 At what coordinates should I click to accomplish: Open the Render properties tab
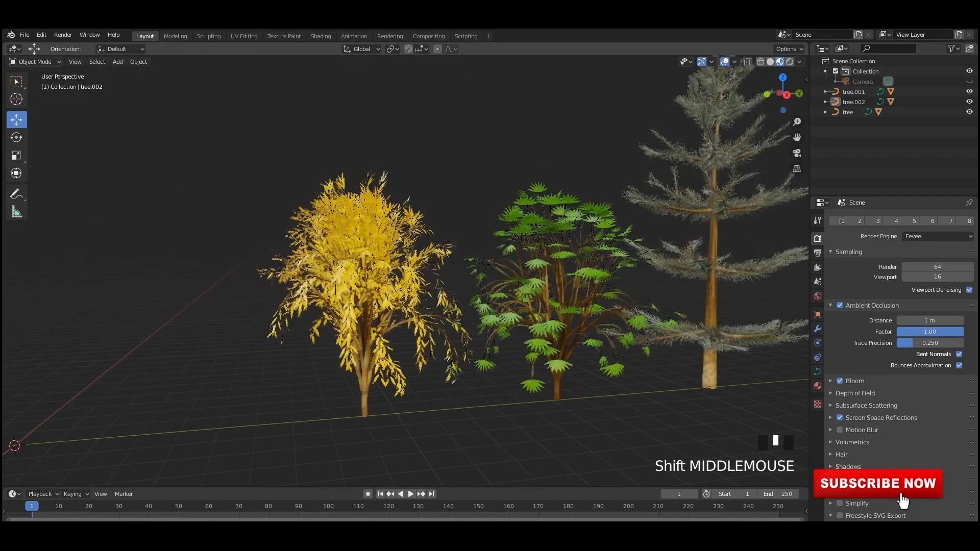[x=818, y=238]
